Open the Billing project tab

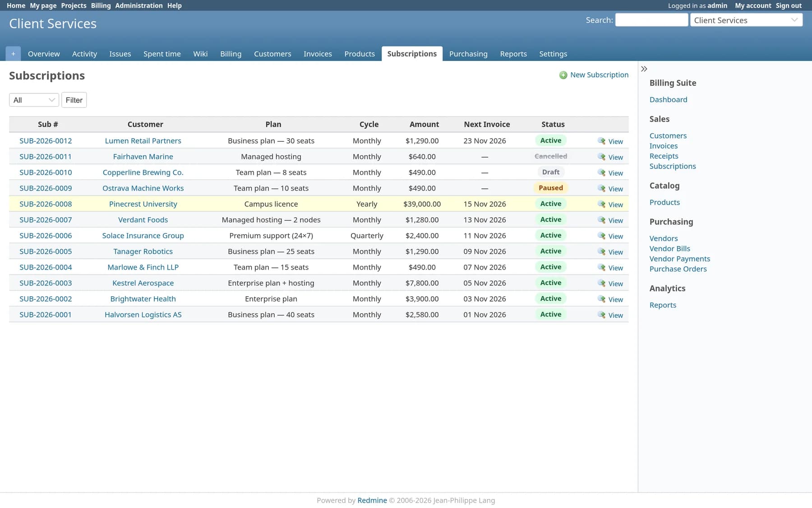click(x=231, y=54)
